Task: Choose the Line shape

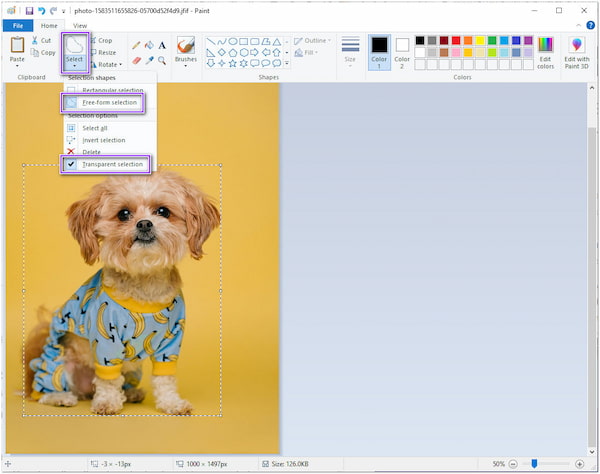Action: [211, 41]
